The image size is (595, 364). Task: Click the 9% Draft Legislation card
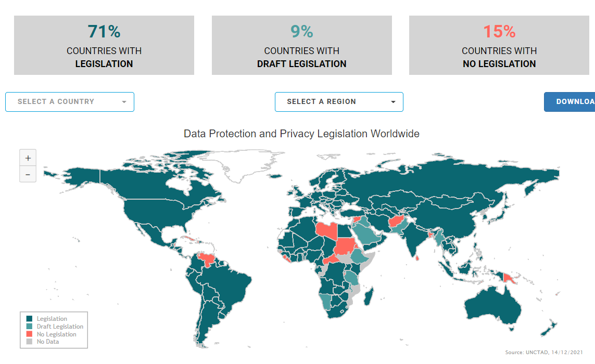pyautogui.click(x=301, y=45)
